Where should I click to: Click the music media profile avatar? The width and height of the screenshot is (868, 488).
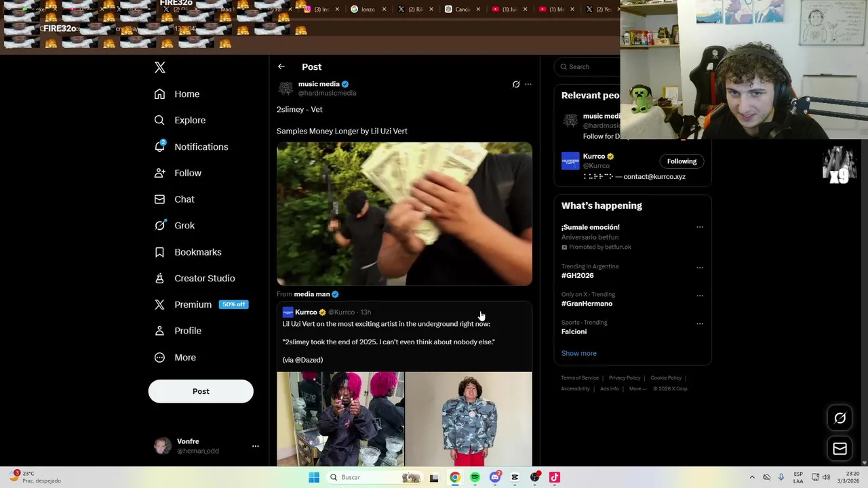pyautogui.click(x=285, y=89)
